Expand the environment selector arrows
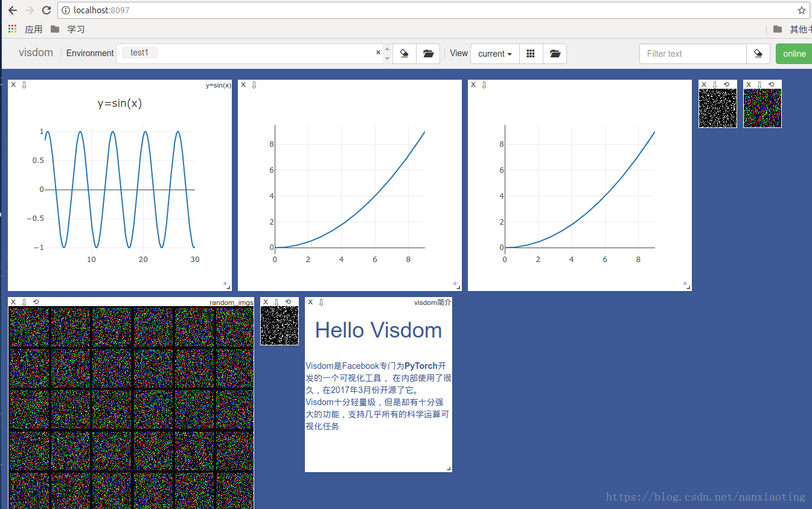 (387, 54)
